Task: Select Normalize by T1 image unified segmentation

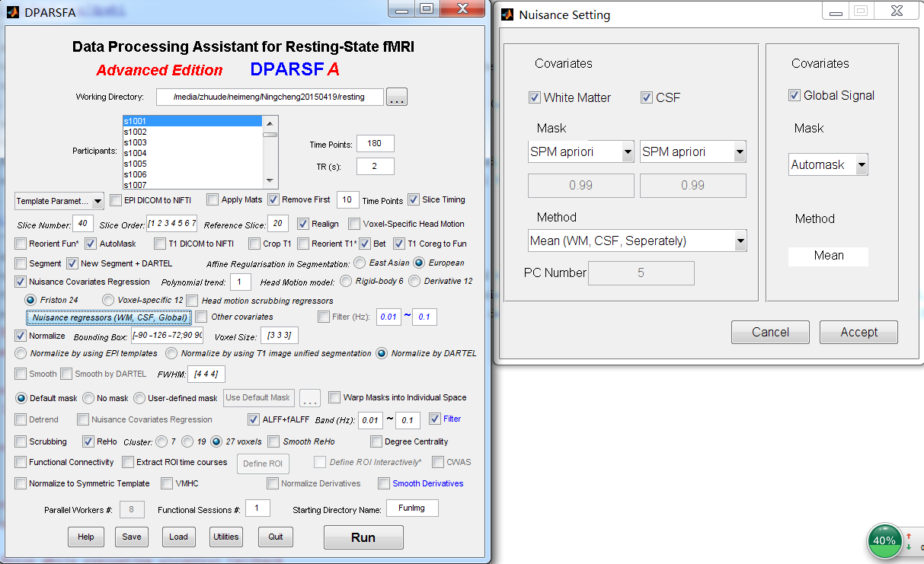Action: [x=172, y=353]
